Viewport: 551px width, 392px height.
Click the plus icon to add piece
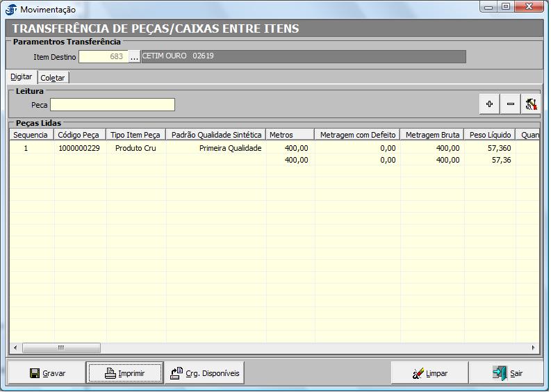point(490,104)
